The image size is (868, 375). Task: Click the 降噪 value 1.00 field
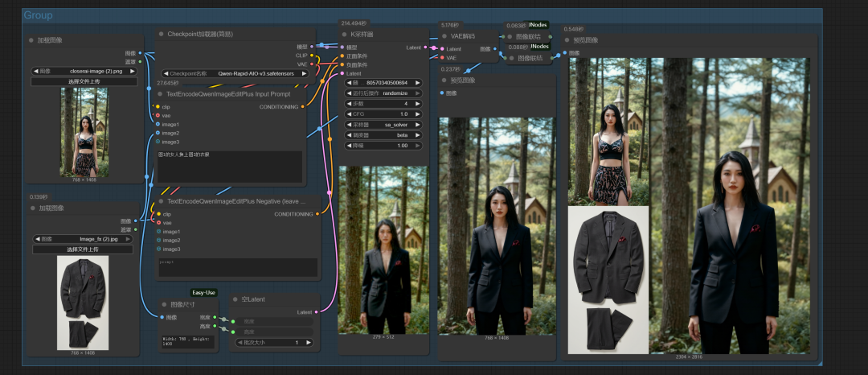pos(383,146)
